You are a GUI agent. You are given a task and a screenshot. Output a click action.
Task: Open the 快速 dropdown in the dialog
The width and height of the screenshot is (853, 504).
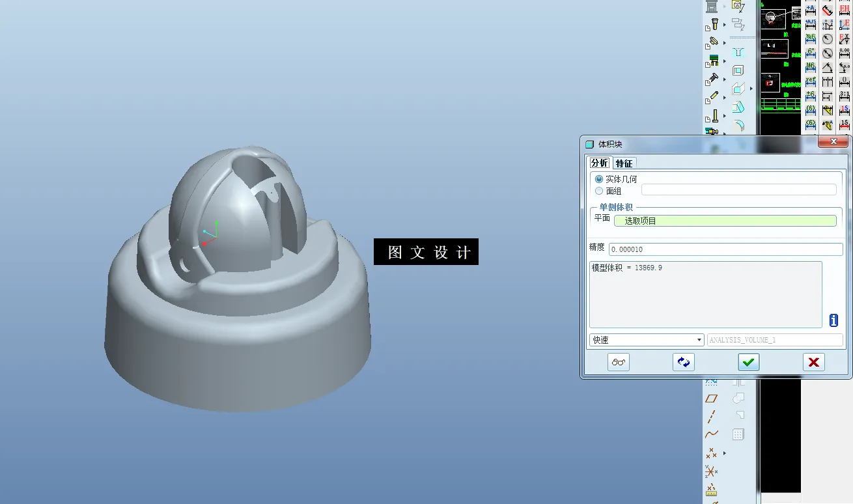tap(699, 339)
